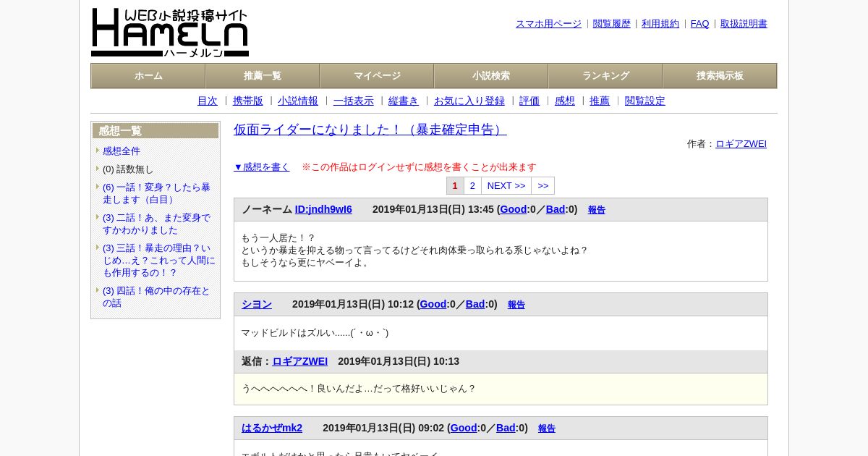
Task: Open the FAQ link
Action: click(700, 24)
